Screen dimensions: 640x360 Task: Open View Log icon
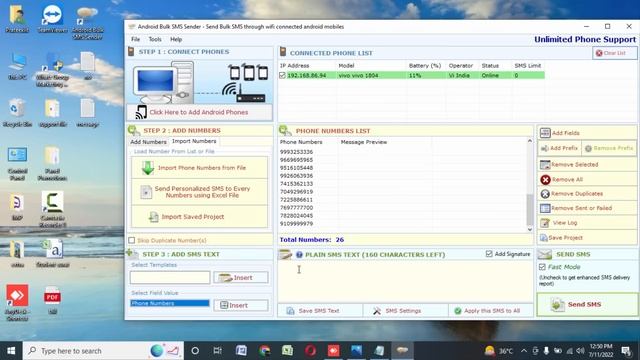pos(545,223)
